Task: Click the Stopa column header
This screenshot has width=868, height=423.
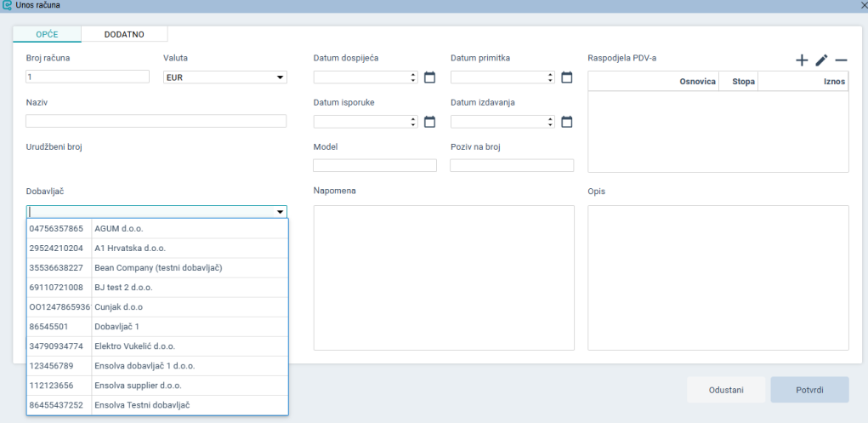Action: coord(737,82)
